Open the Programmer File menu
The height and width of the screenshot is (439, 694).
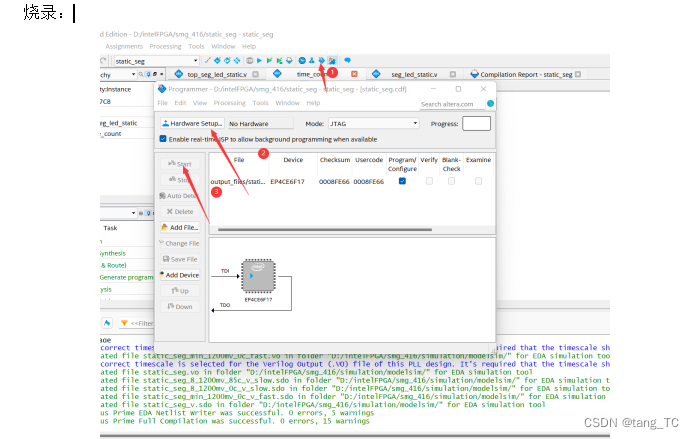coord(162,103)
